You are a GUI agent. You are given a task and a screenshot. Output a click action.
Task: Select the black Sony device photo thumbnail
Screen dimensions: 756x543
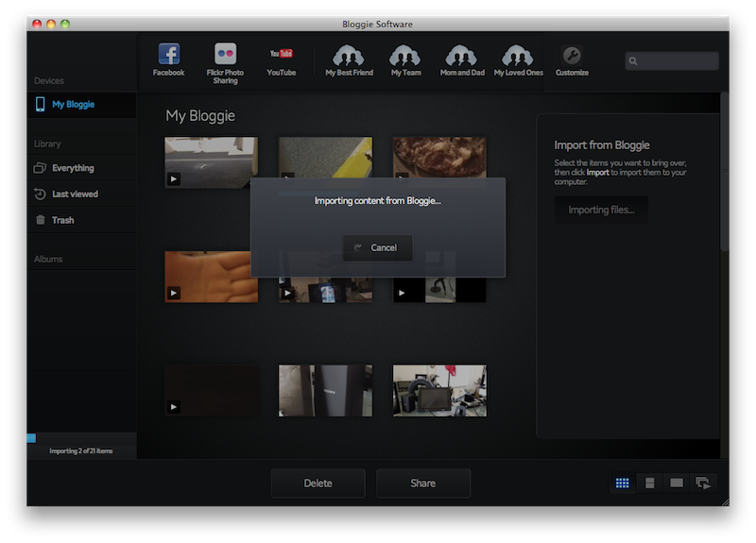pos(325,390)
